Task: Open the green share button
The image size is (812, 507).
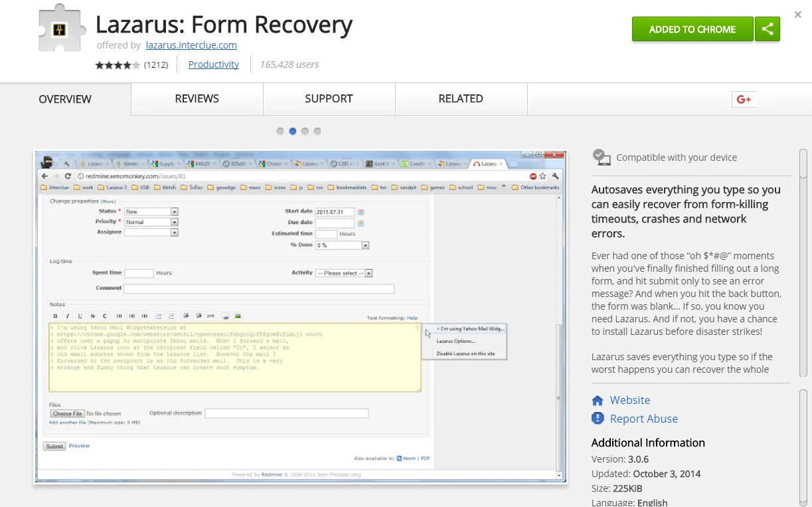Action: coord(768,29)
